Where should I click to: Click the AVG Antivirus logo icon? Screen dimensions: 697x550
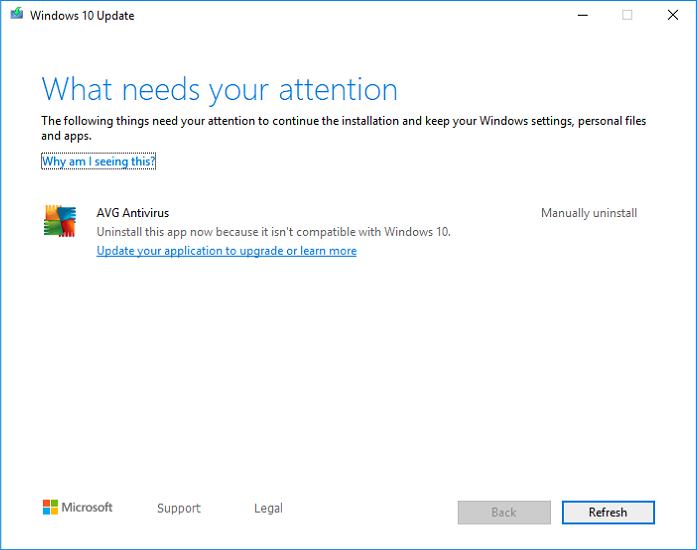(60, 221)
